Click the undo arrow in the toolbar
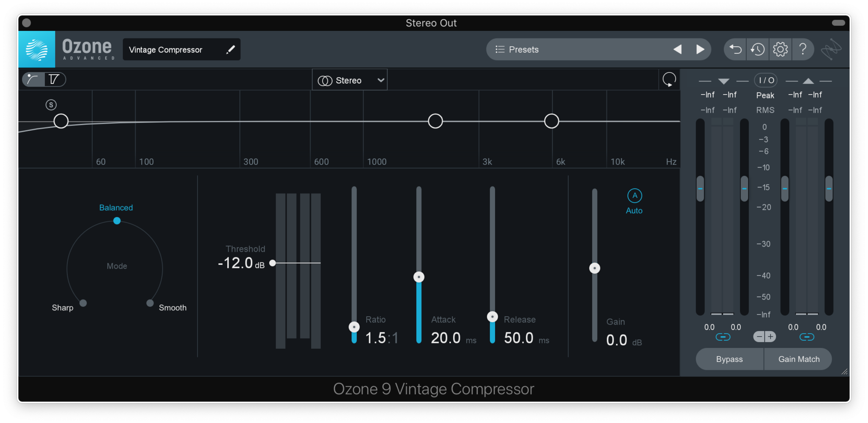 pos(735,49)
